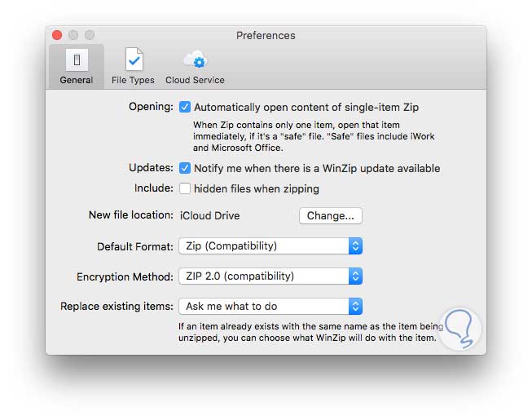Viewport: 532px width, 420px height.
Task: Click the Include: label
Action: click(154, 188)
